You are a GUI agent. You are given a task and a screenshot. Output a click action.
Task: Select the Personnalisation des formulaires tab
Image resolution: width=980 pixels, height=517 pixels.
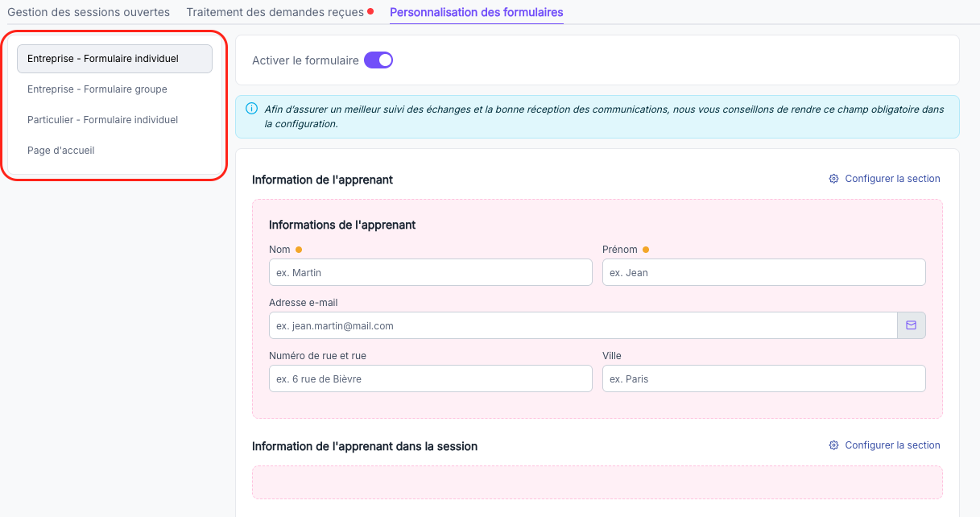(x=477, y=12)
